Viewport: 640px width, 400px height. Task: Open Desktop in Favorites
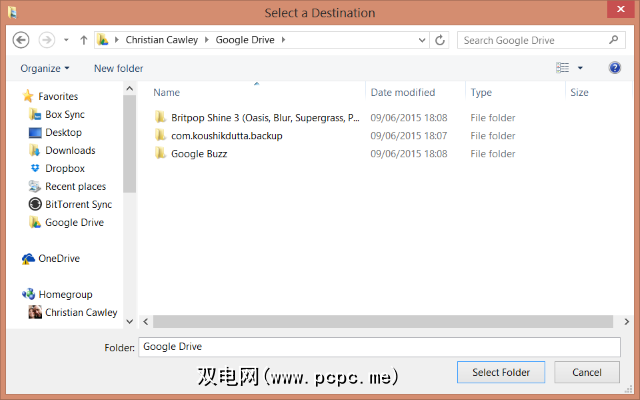[63, 132]
